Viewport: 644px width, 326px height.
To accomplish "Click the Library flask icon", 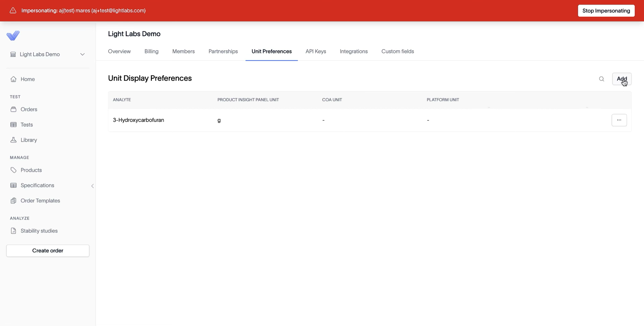I will coord(13,140).
